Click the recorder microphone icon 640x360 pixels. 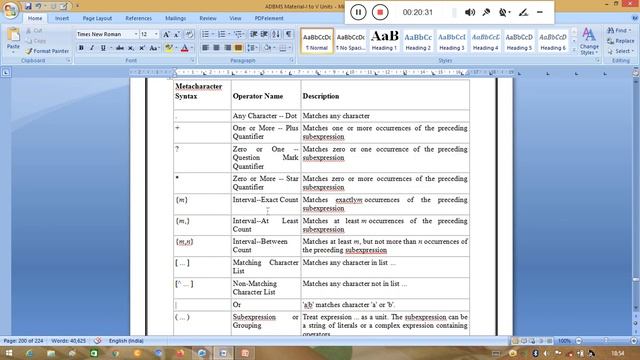[x=486, y=12]
